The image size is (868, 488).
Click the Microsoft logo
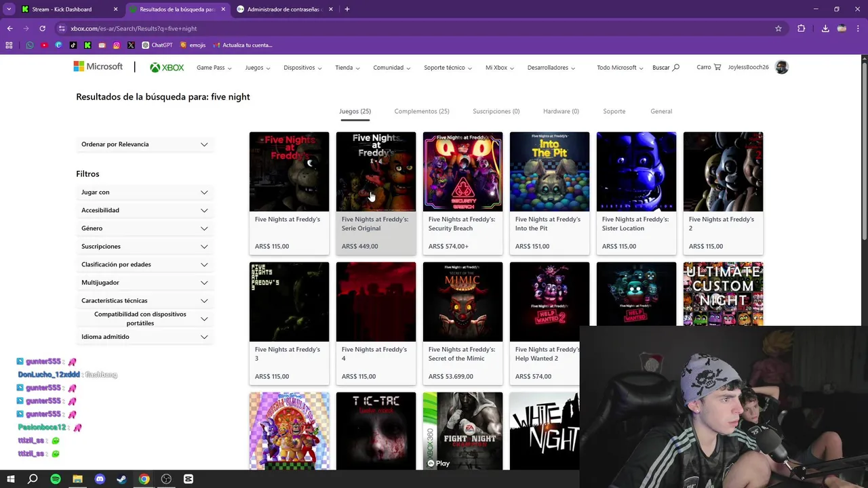pos(98,66)
